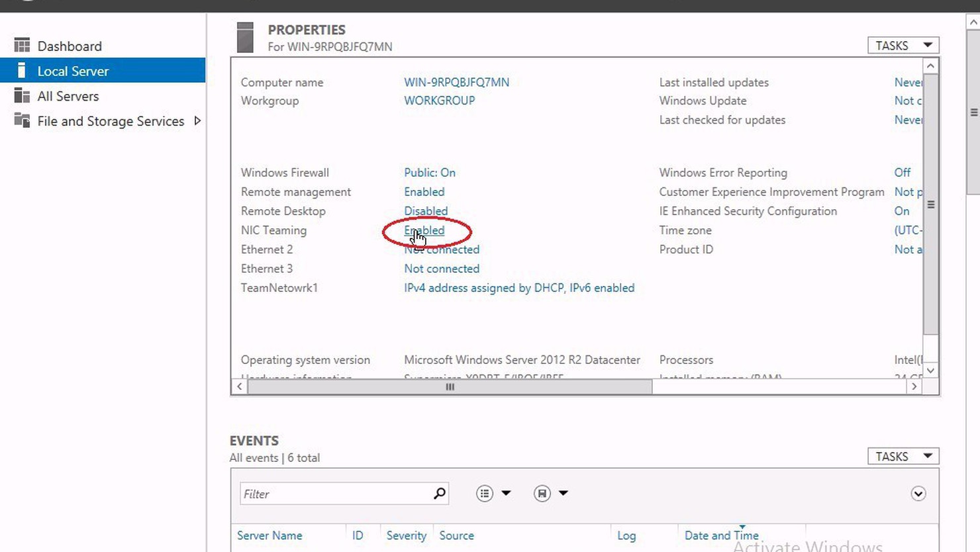
Task: Click the Ethernet 2 Not connected link
Action: click(x=442, y=249)
